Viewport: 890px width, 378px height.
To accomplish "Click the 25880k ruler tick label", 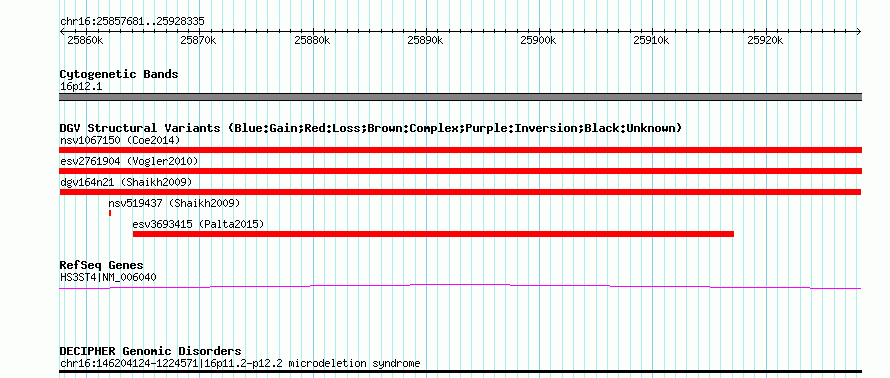I will (312, 41).
